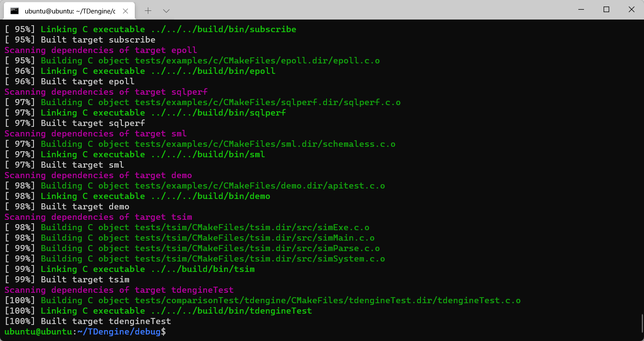The height and width of the screenshot is (341, 644).
Task: Open the new-tab profile dropdown chevron
Action: point(166,11)
